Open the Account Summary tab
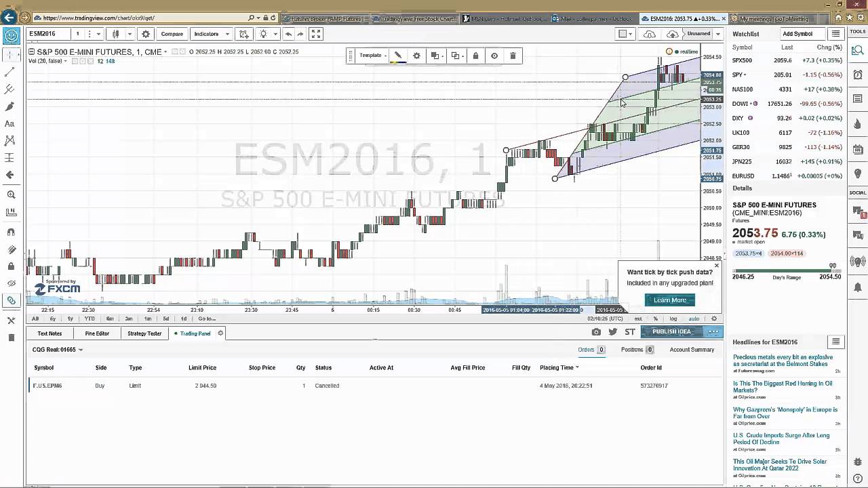The image size is (868, 488). click(x=692, y=350)
